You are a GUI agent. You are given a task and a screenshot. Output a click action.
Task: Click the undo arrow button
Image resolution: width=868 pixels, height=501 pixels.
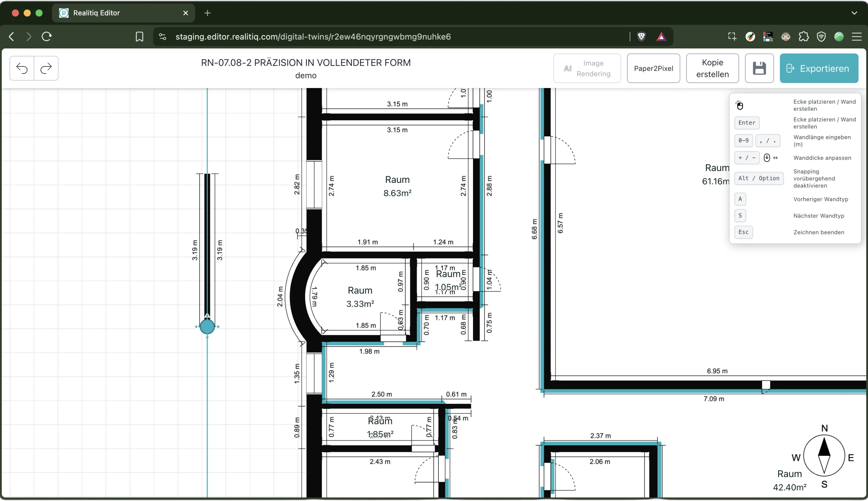coord(22,68)
